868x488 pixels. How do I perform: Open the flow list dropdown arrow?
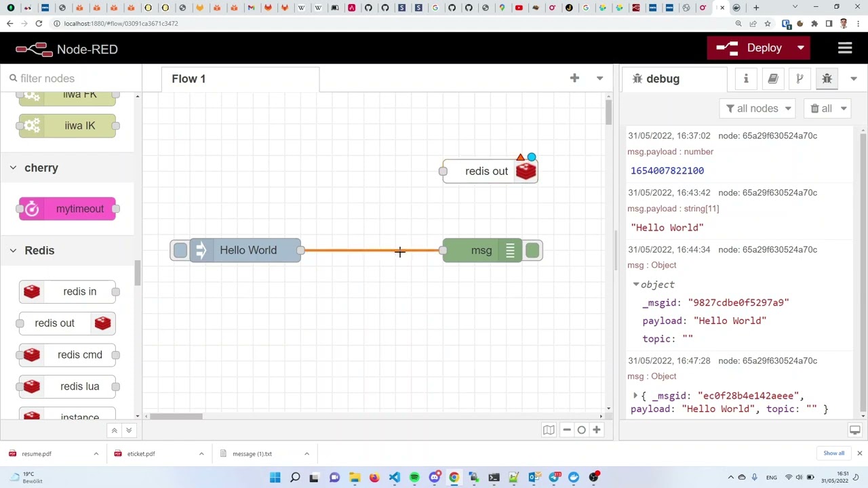tap(599, 79)
